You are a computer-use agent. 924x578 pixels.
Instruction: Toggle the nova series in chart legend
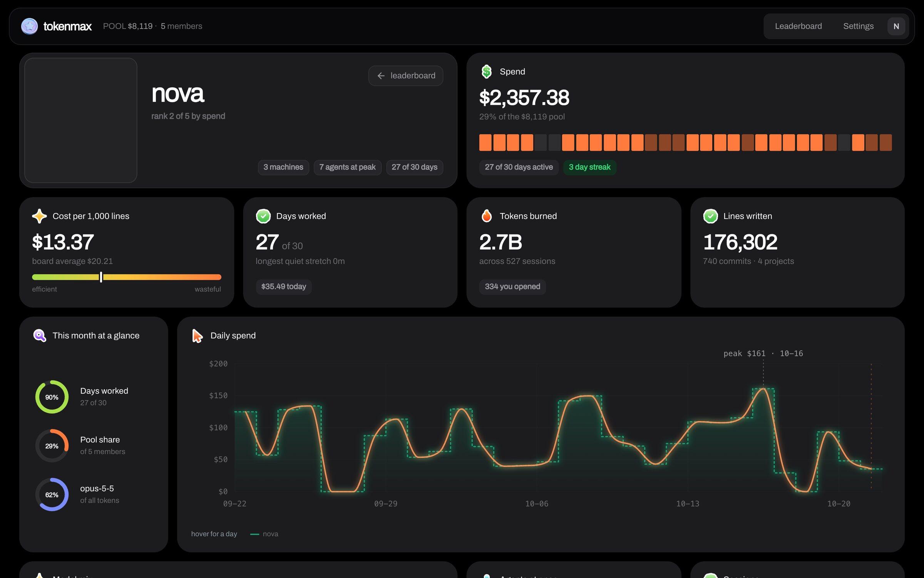(x=264, y=534)
